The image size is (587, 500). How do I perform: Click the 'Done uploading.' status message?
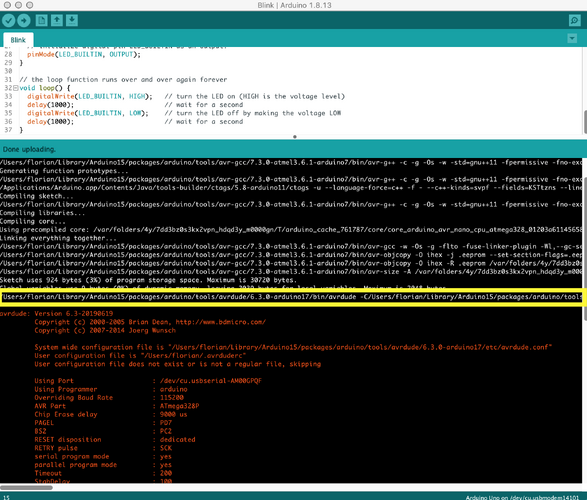click(x=29, y=149)
